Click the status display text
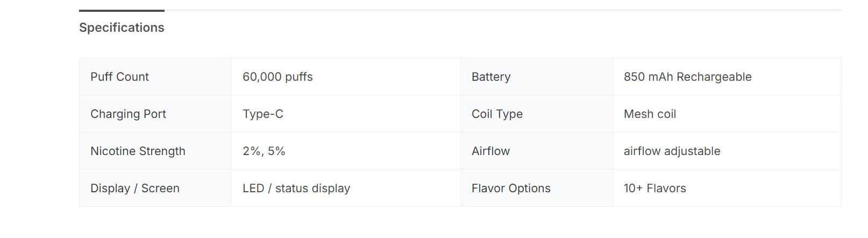Screen dimensions: 868x238 pyautogui.click(x=312, y=188)
